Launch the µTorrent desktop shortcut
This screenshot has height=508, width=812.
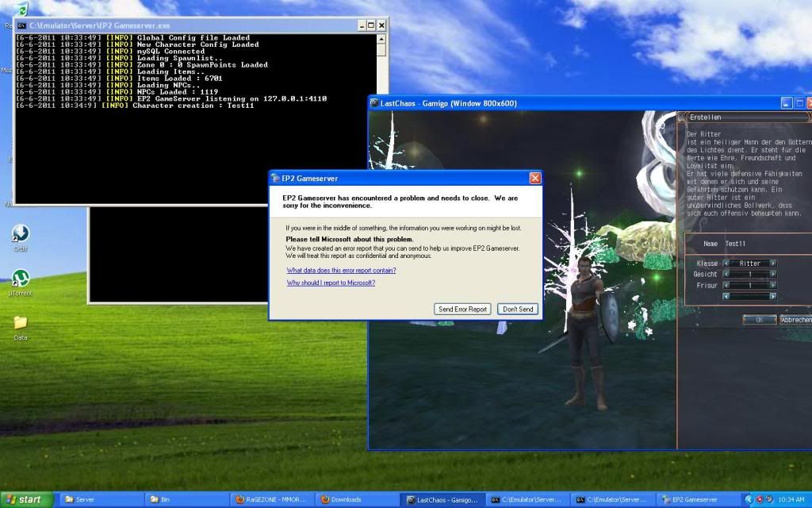[20, 282]
